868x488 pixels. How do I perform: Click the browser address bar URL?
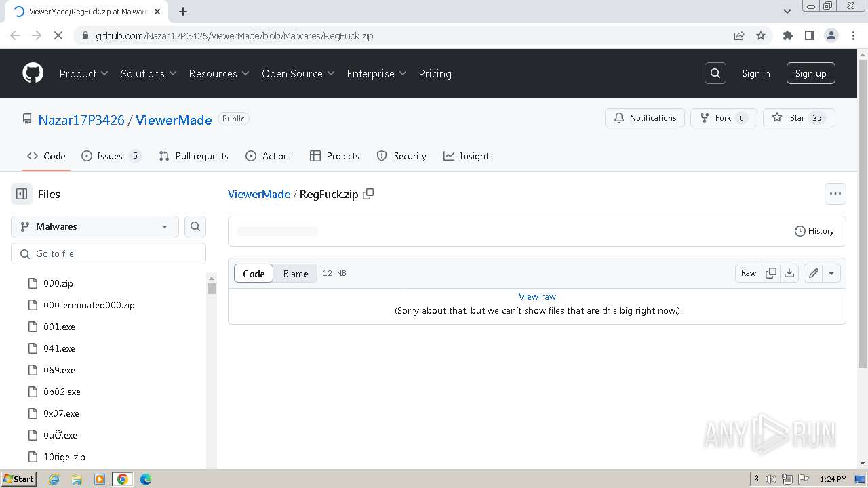click(x=235, y=35)
